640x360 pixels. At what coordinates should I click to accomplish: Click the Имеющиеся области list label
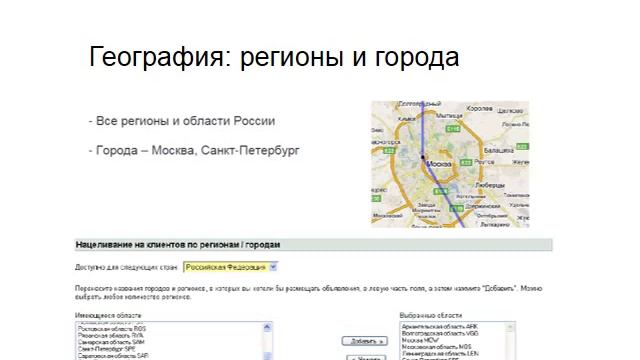(108, 316)
